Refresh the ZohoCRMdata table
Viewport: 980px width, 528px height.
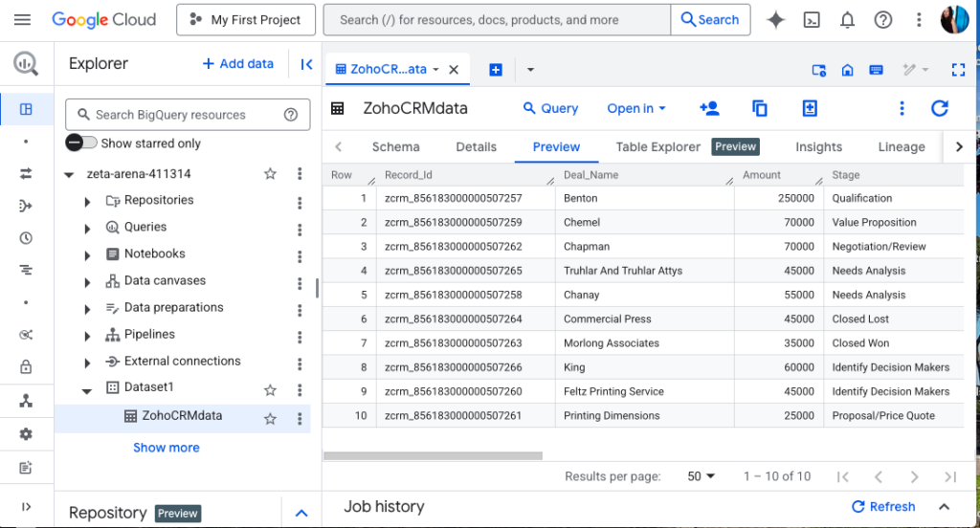pos(940,108)
